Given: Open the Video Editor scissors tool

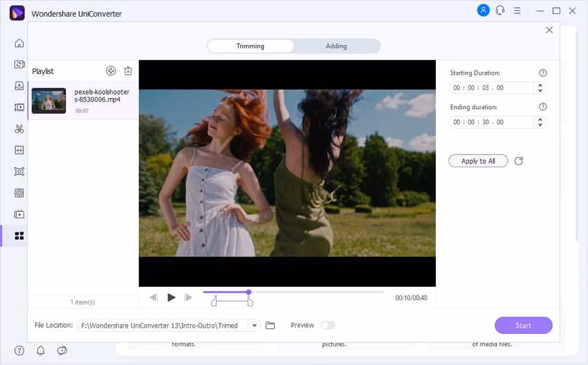Looking at the screenshot, I should [19, 129].
